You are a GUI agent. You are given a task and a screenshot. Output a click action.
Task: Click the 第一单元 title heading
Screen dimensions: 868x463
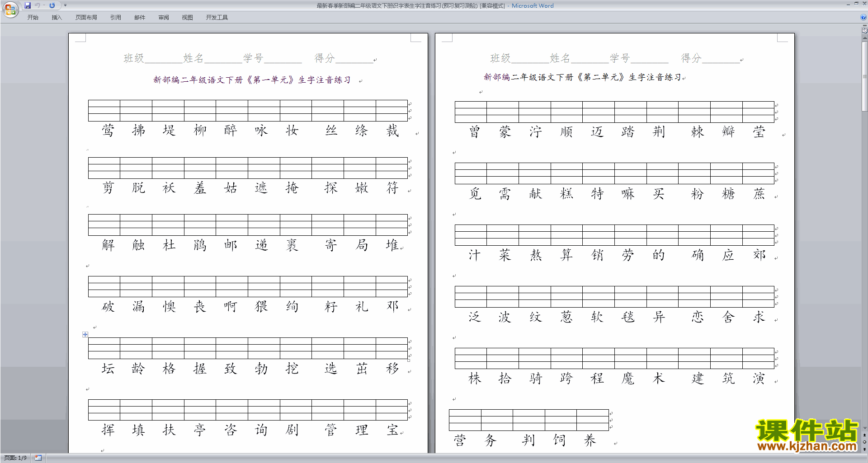click(x=252, y=80)
